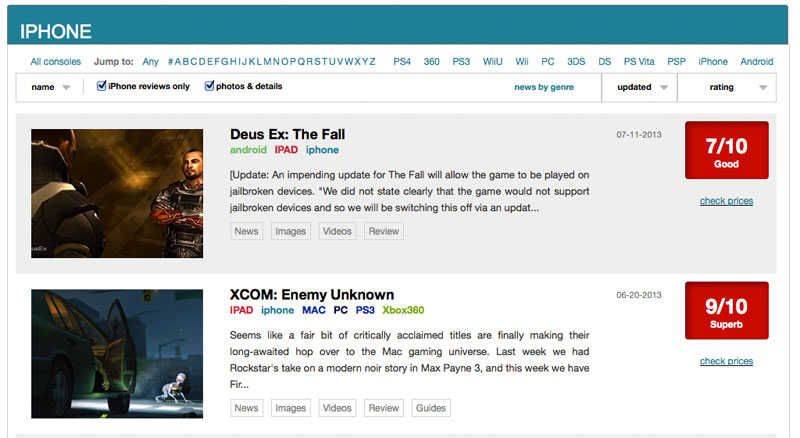800x438 pixels.
Task: Open the XCOM: Enemy Unknown screenshot thumbnail
Action: pyautogui.click(x=117, y=354)
